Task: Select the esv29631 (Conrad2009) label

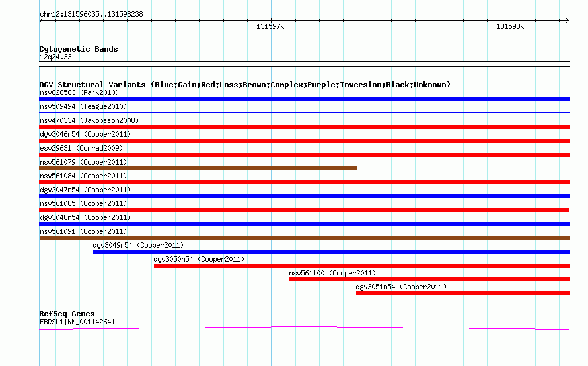Action: (x=81, y=148)
